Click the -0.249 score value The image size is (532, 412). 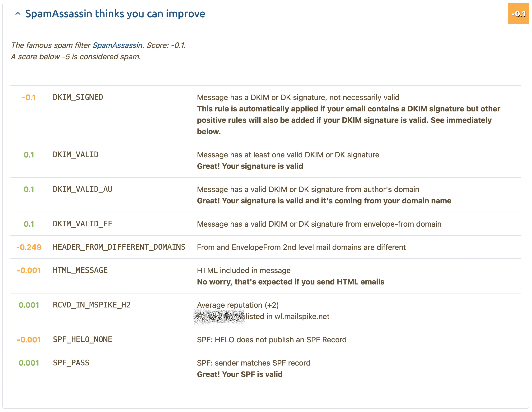coord(29,247)
